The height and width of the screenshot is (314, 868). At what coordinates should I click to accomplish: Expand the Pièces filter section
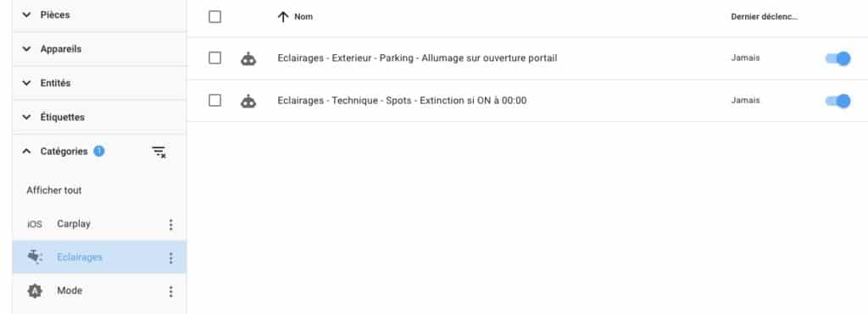click(100, 15)
